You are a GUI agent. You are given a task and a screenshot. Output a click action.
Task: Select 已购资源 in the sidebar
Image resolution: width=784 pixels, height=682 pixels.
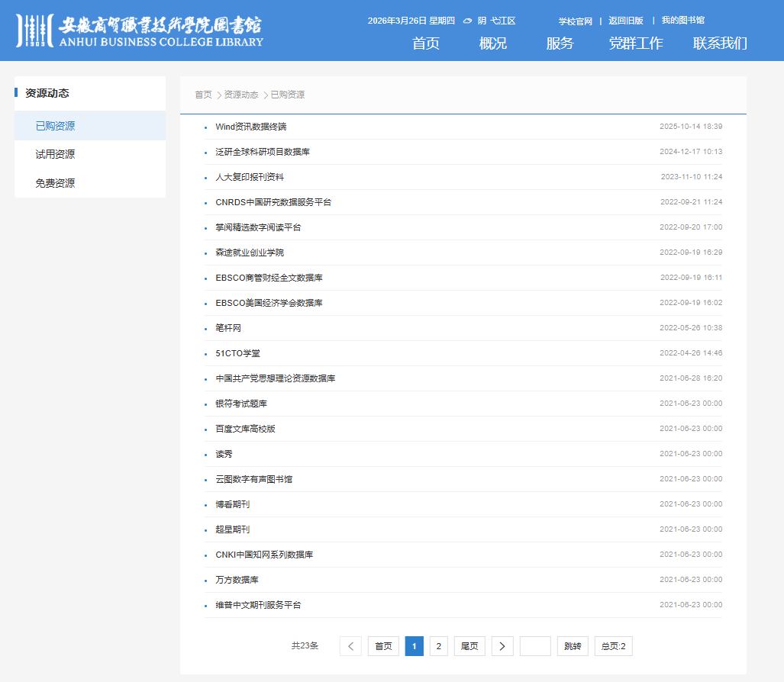point(56,126)
